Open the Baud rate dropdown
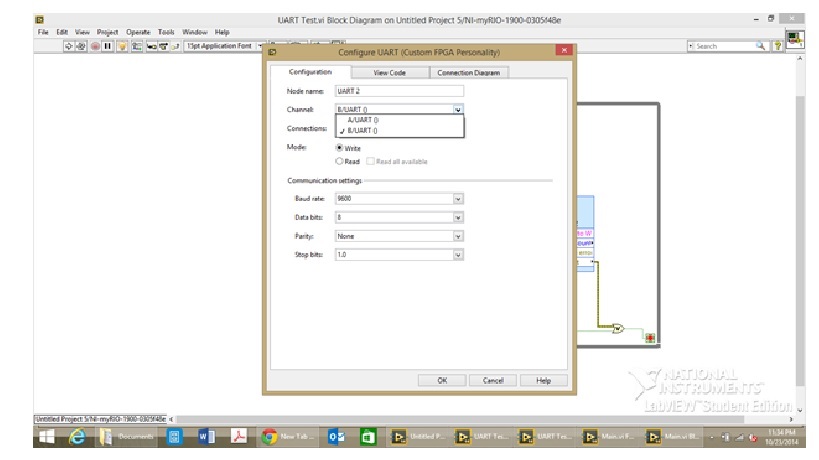 (458, 199)
